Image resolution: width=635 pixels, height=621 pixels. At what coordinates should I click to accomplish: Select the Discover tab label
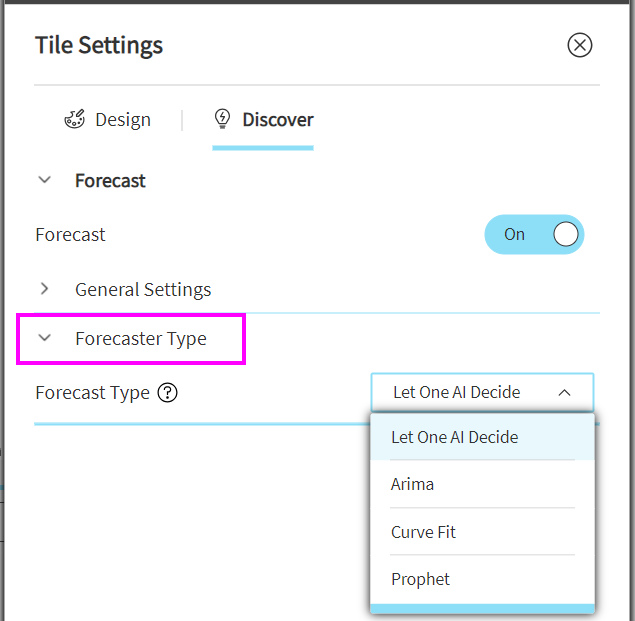[x=278, y=120]
